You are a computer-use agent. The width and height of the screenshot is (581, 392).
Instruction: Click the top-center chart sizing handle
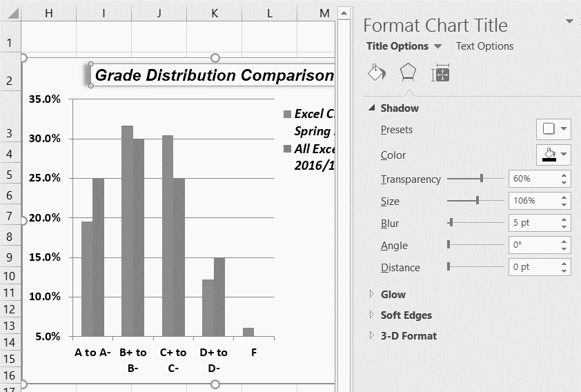(215, 58)
